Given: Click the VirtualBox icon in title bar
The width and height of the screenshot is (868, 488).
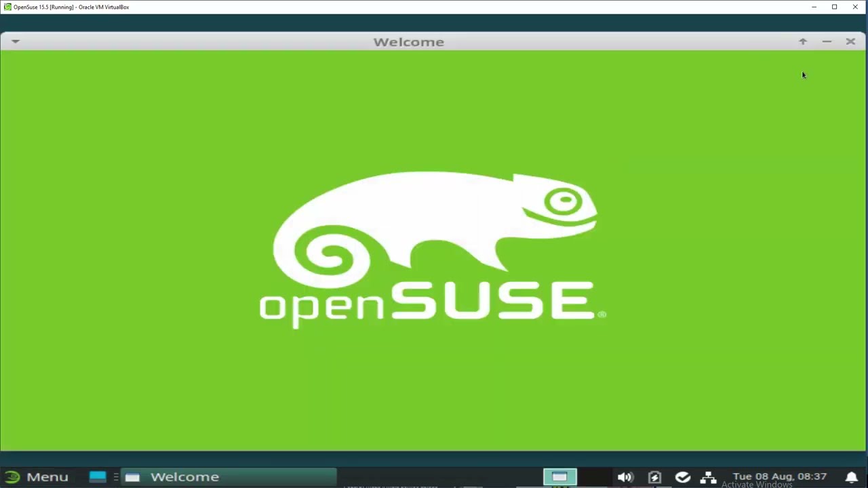Looking at the screenshot, I should [7, 7].
